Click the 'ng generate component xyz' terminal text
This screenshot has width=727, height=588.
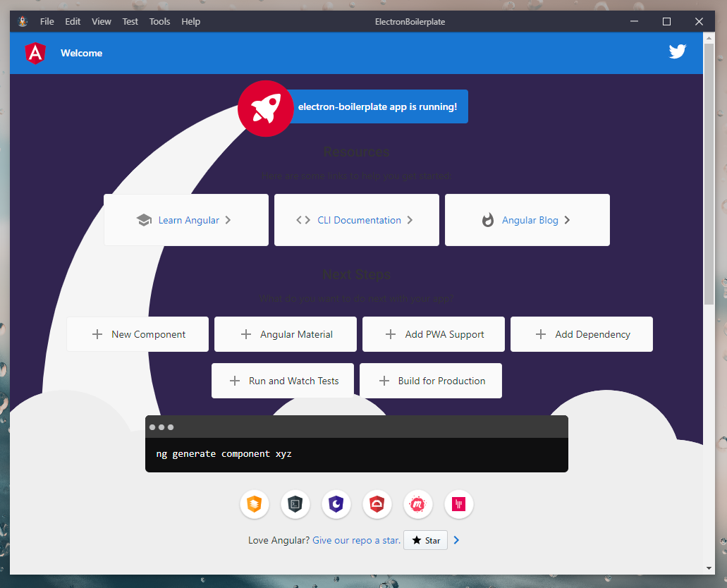(224, 454)
